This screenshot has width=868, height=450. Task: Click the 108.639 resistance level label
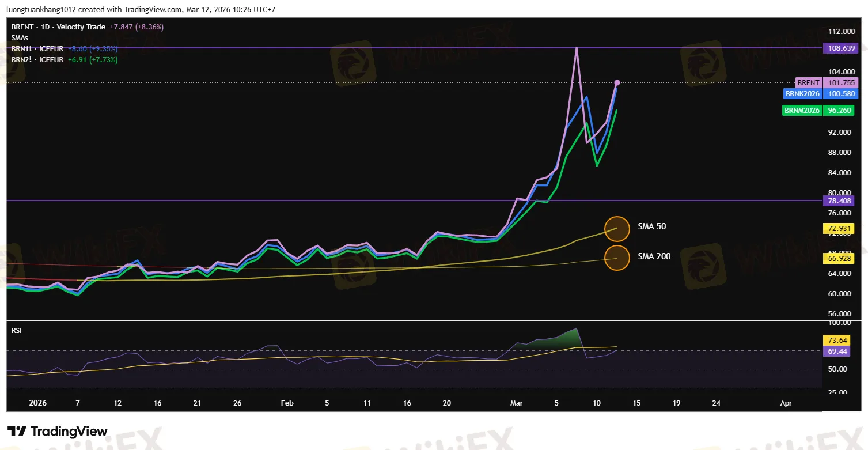841,48
